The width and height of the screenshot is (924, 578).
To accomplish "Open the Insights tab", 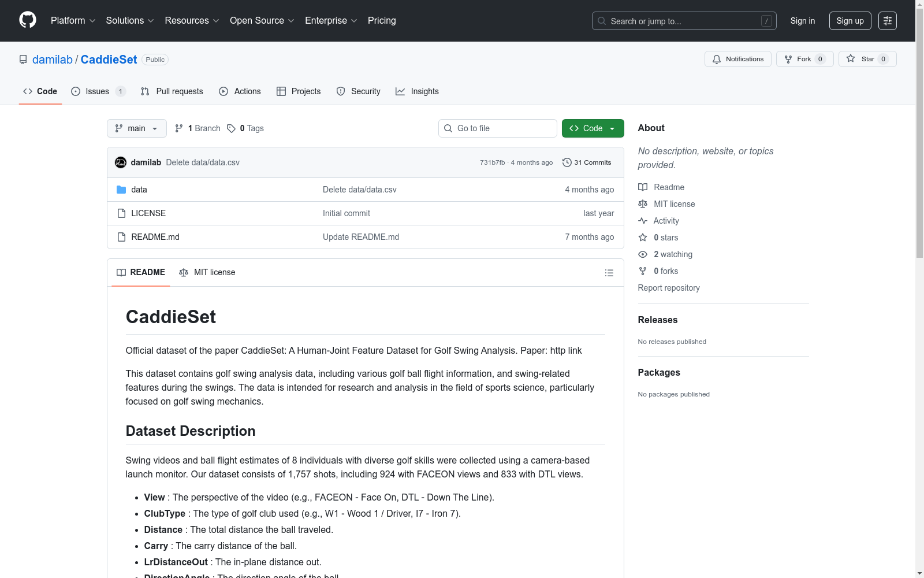I will [x=418, y=91].
